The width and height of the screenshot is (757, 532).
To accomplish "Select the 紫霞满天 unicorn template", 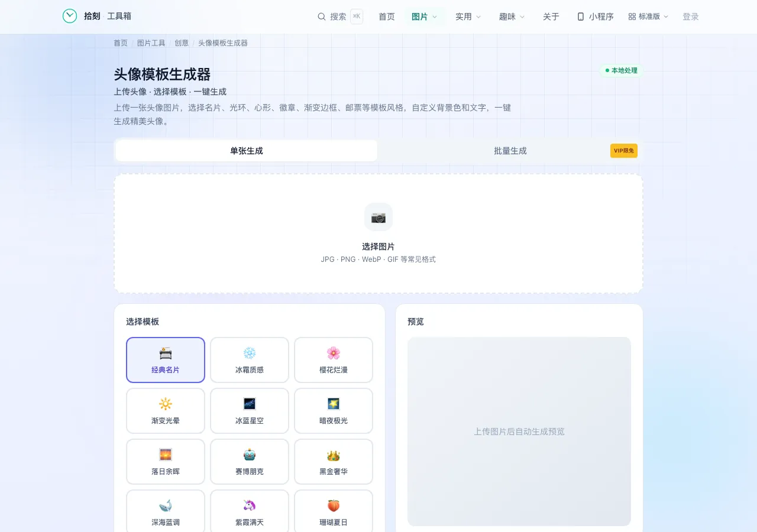I will [250, 511].
